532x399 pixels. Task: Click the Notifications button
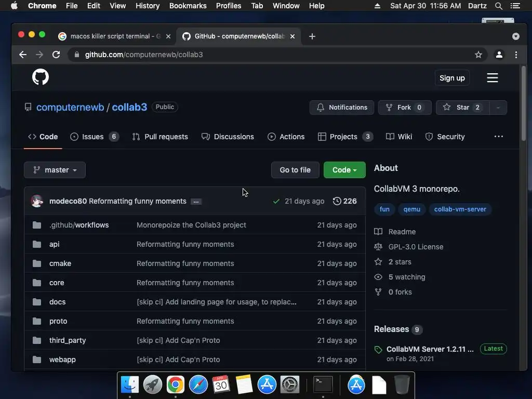pos(342,108)
